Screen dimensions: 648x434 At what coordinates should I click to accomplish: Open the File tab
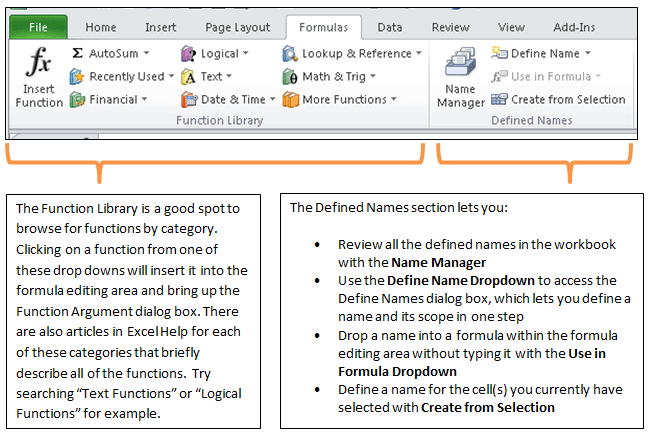[x=38, y=27]
